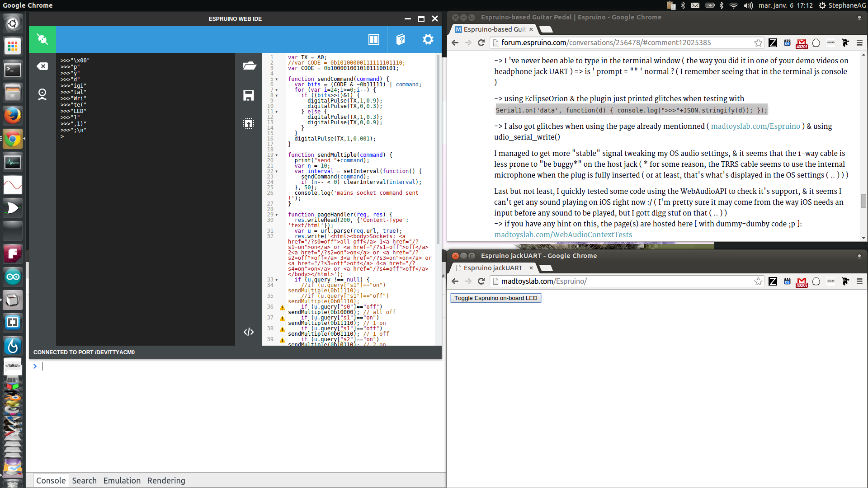The width and height of the screenshot is (868, 488).
Task: Send code to Espruino chip icon
Action: [249, 123]
